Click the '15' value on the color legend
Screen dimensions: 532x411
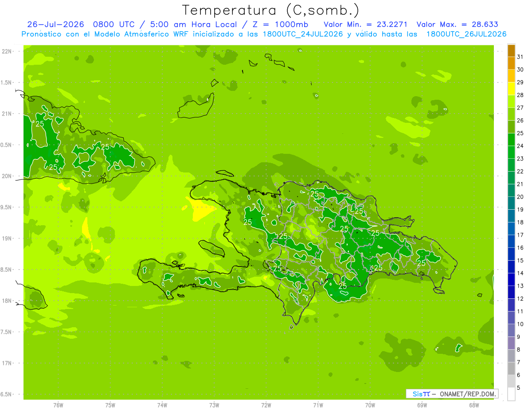pos(520,260)
